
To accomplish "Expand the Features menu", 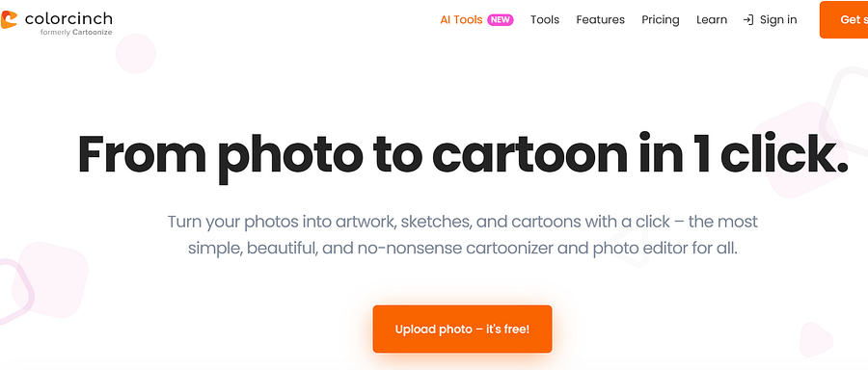I will 600,20.
